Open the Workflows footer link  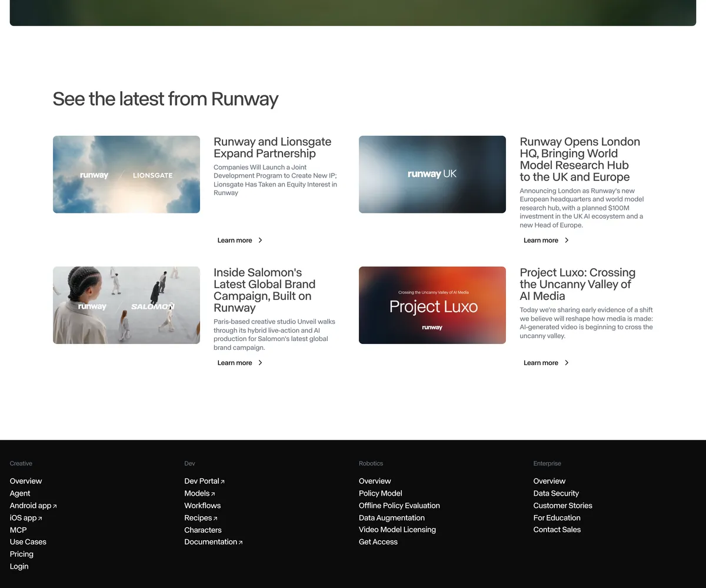(x=202, y=506)
